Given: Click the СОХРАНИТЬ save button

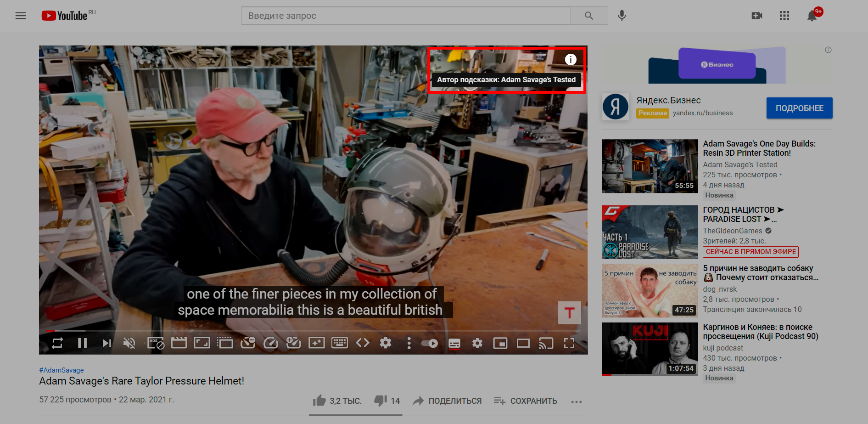Looking at the screenshot, I should [526, 401].
